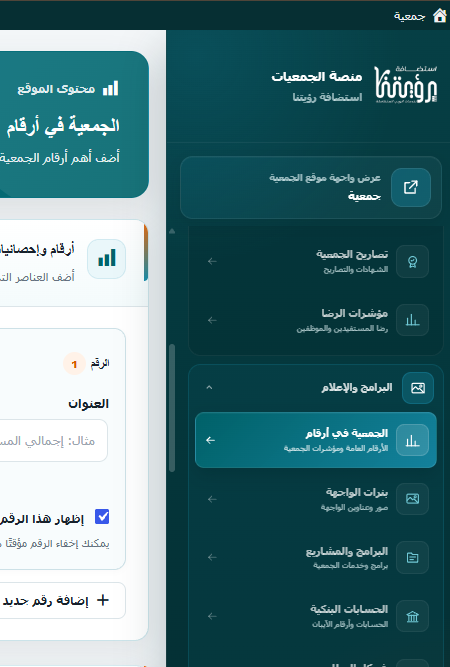Open عرض واجهة موقع الجمعية card
Image resolution: width=450 pixels, height=667 pixels.
(311, 188)
